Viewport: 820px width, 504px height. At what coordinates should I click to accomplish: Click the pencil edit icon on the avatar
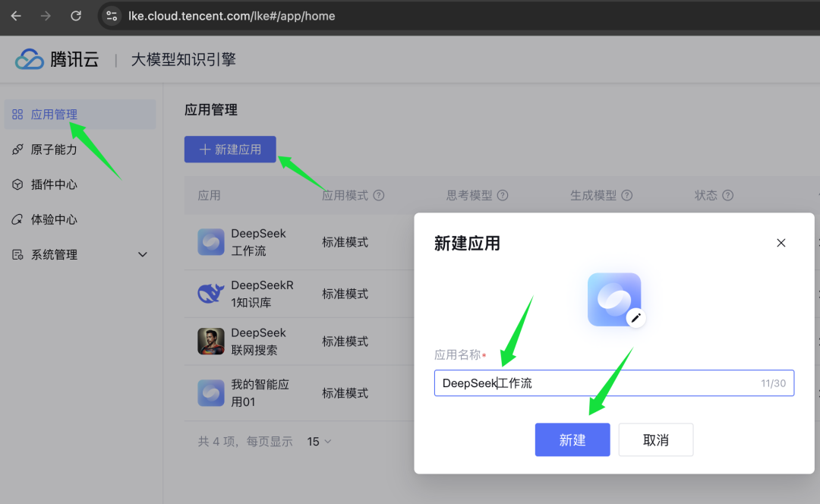pyautogui.click(x=636, y=318)
